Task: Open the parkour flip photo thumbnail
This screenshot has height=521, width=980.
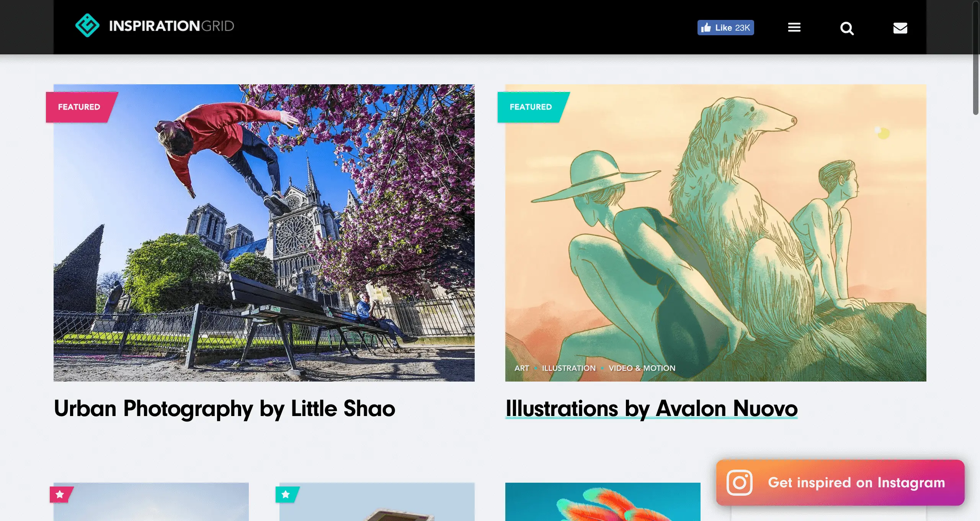Action: click(x=264, y=233)
